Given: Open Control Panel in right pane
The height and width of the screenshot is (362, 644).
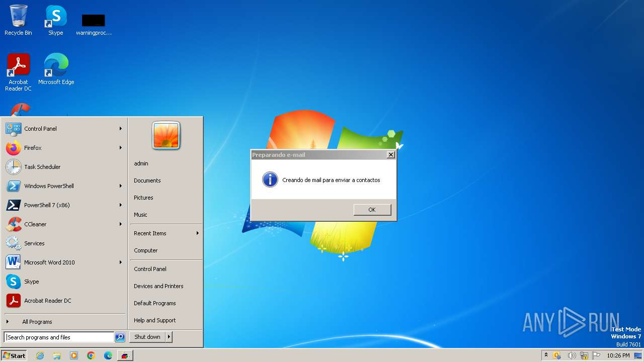Looking at the screenshot, I should pyautogui.click(x=150, y=269).
